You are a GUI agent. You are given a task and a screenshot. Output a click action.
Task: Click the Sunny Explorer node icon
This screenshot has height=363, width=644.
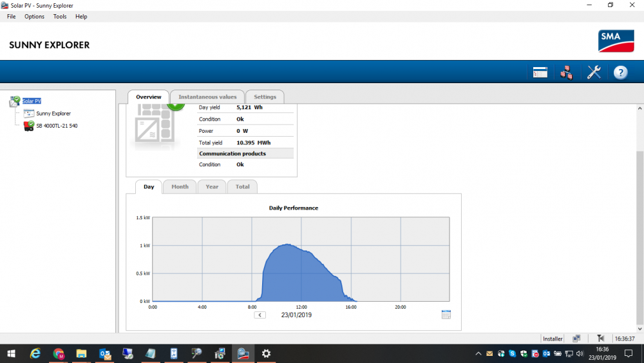point(29,113)
